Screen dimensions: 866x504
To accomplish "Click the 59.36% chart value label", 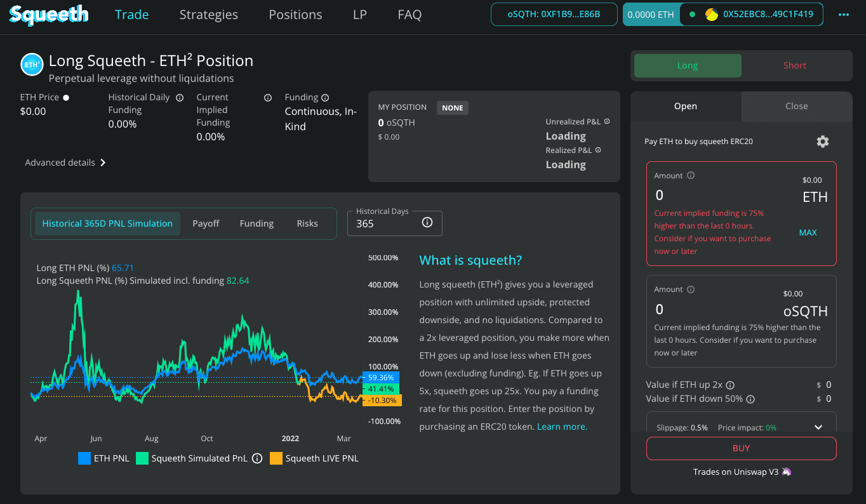I will pyautogui.click(x=381, y=378).
